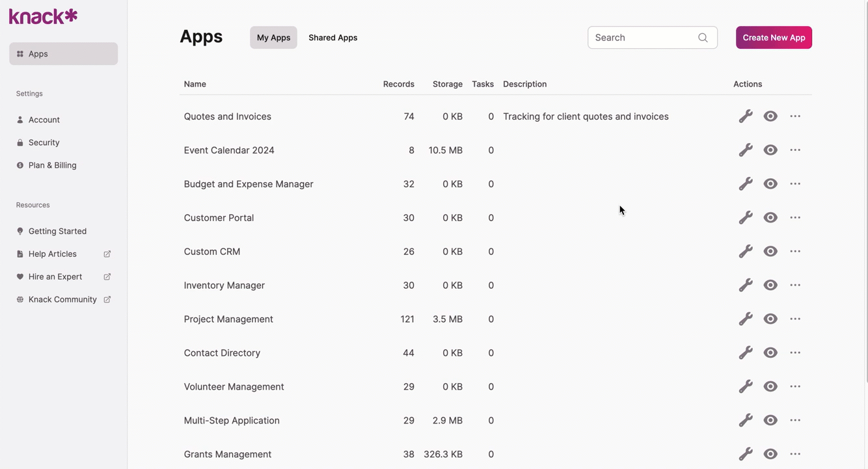Click inside the Search field

click(638, 37)
